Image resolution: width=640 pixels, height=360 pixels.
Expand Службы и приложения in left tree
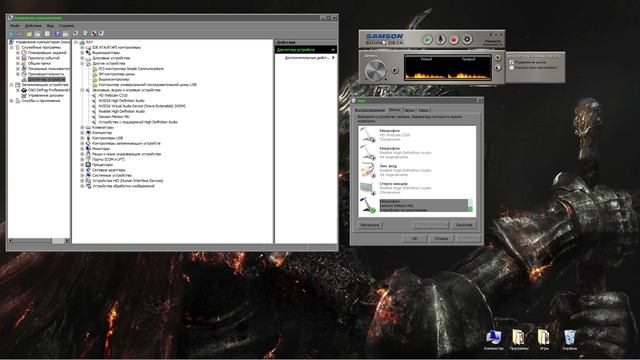(x=11, y=100)
